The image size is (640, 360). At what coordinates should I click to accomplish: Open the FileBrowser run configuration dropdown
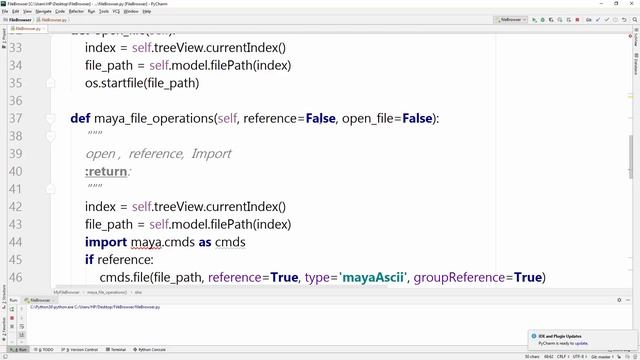coord(511,20)
